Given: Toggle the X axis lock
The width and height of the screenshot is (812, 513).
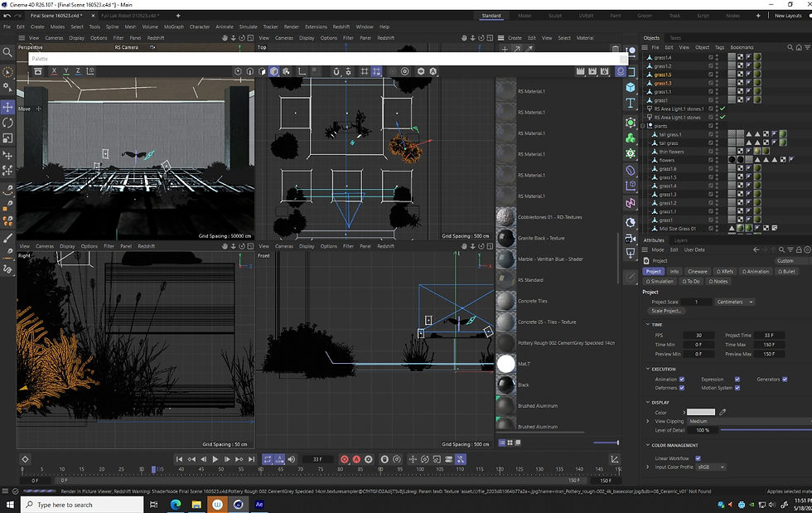Looking at the screenshot, I should click(x=54, y=71).
